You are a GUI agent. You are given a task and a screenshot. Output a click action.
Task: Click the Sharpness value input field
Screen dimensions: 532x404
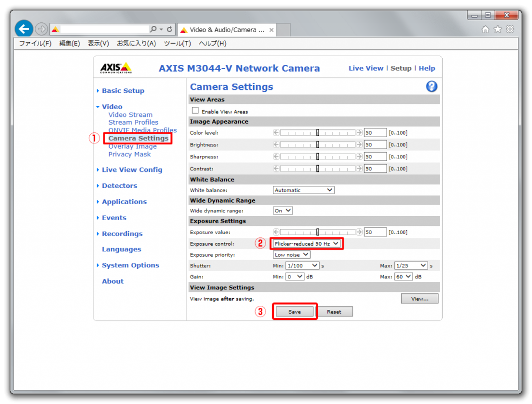pos(375,156)
